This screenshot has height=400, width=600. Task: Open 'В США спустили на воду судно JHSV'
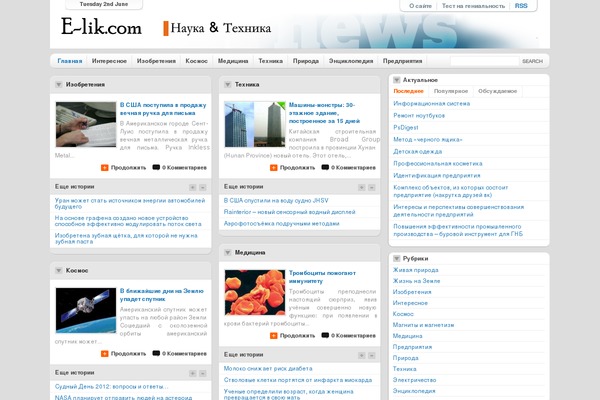276,201
